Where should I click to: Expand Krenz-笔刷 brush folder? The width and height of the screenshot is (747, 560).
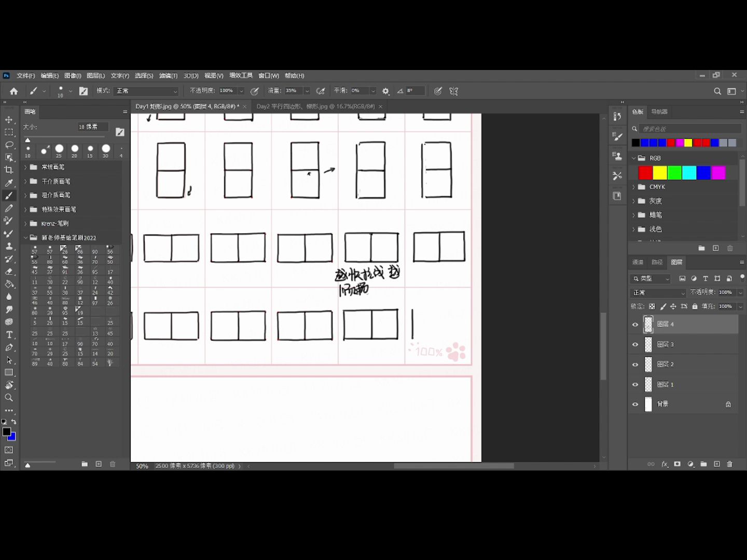pos(25,223)
